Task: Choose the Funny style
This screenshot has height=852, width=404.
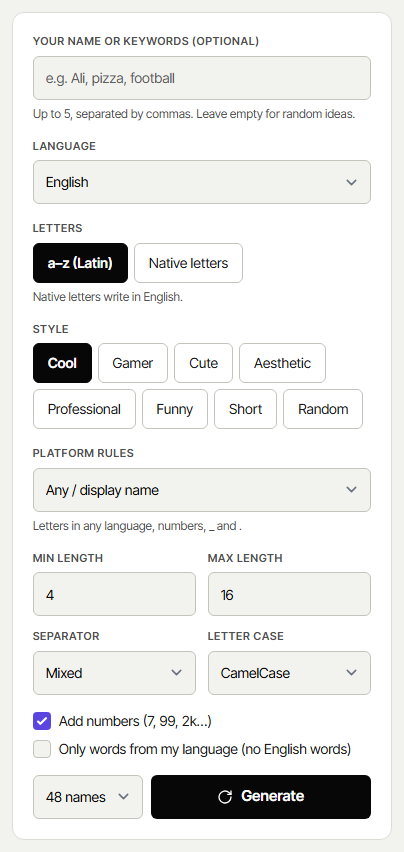Action: (175, 409)
